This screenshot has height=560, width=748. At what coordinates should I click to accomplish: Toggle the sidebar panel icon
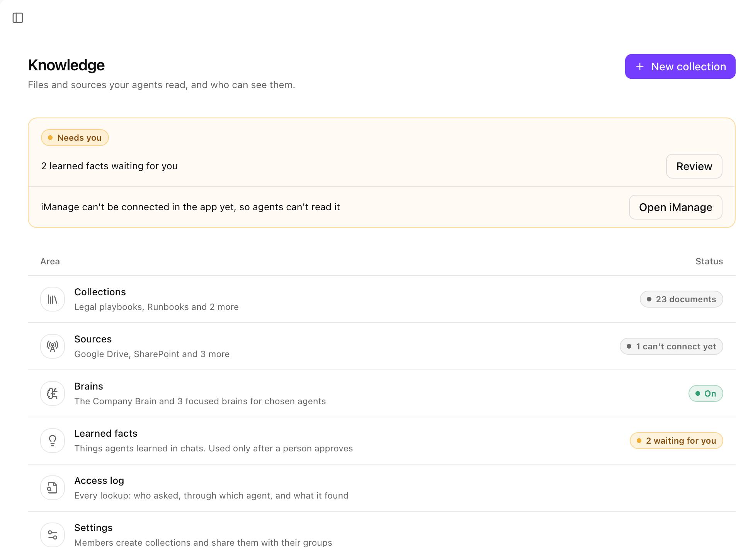[x=18, y=18]
